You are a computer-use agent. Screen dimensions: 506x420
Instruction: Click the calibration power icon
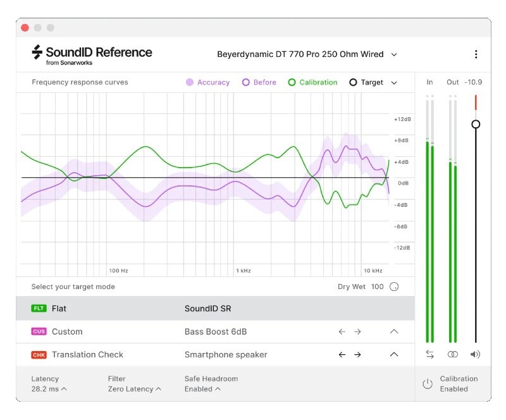click(428, 383)
